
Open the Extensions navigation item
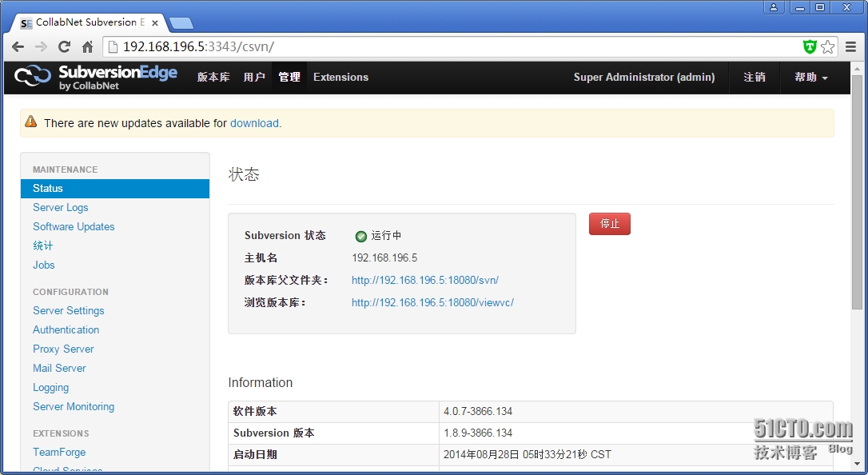point(340,77)
